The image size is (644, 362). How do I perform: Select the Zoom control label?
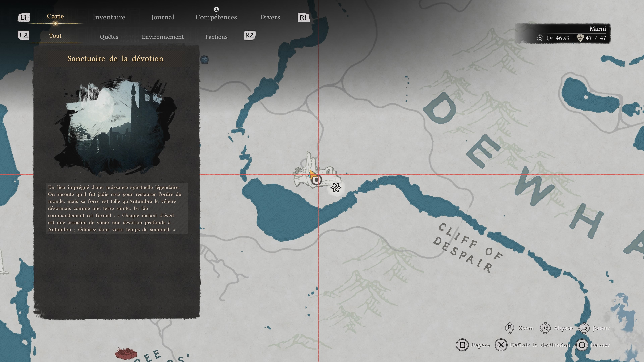[526, 328]
